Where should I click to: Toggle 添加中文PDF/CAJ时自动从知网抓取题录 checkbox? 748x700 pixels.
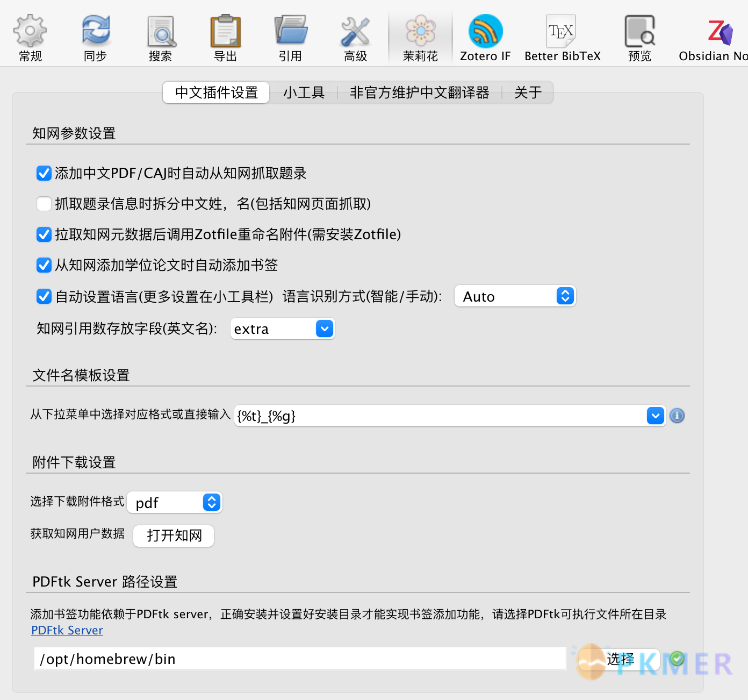click(x=44, y=173)
